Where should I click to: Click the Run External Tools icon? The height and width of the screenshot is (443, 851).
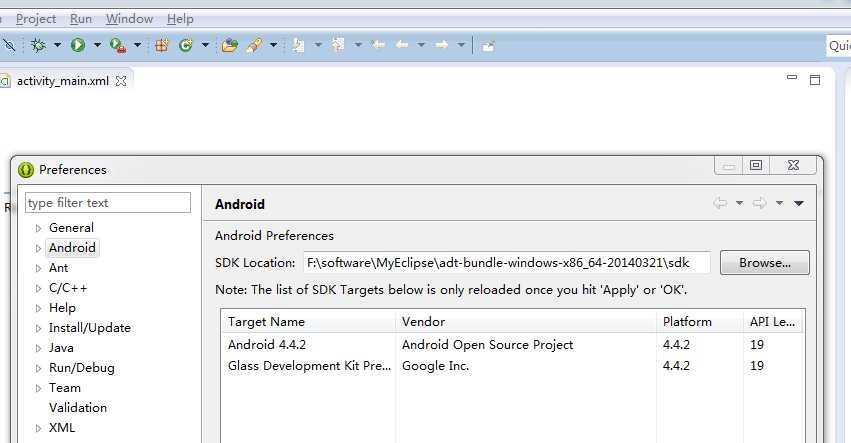118,45
